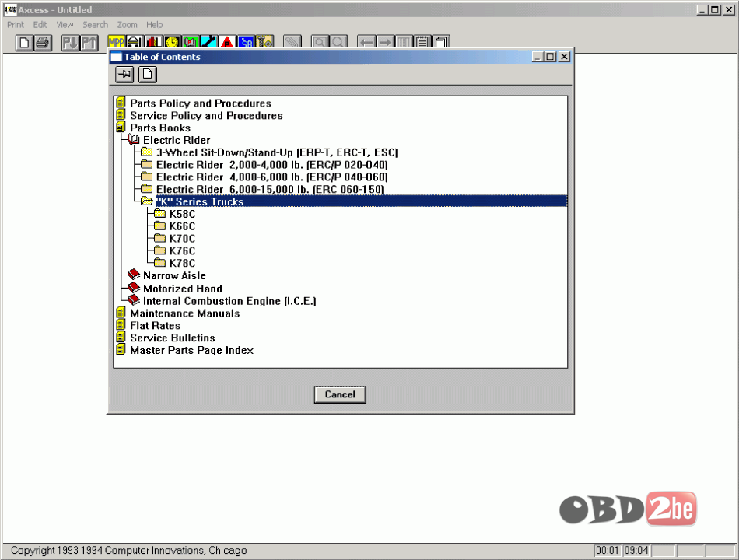Select the K66C truck entry
This screenshot has width=739, height=560.
click(182, 226)
